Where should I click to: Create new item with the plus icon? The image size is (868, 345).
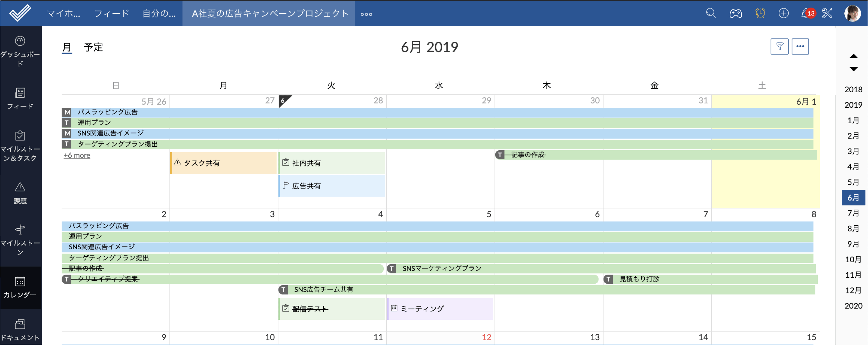click(784, 13)
